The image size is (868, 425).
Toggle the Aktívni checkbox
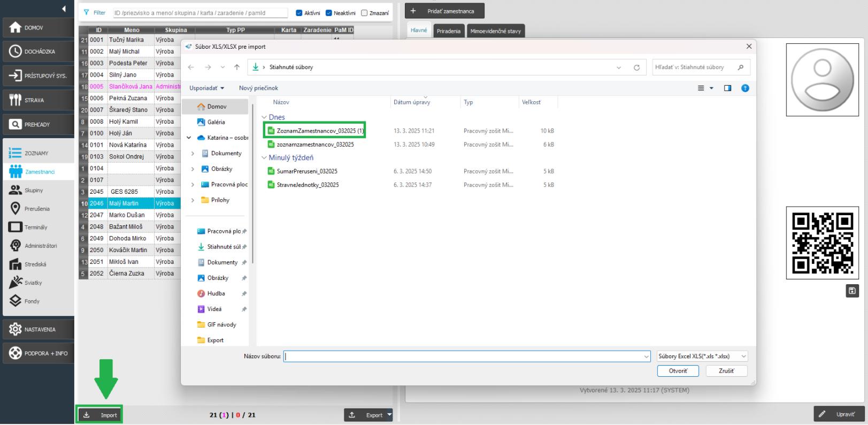click(299, 13)
